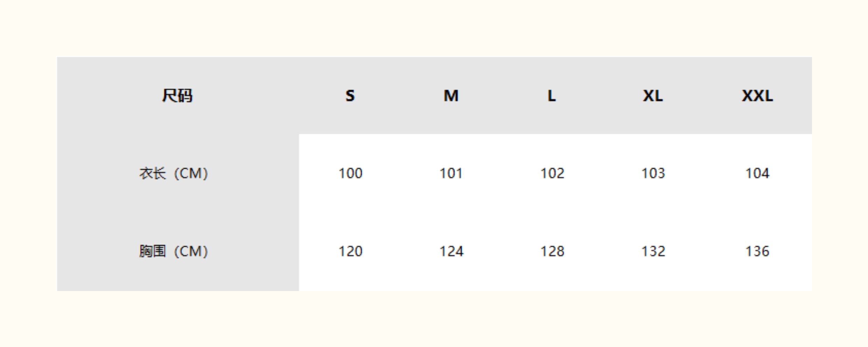Click the 衣长 (CM) row label

[174, 173]
